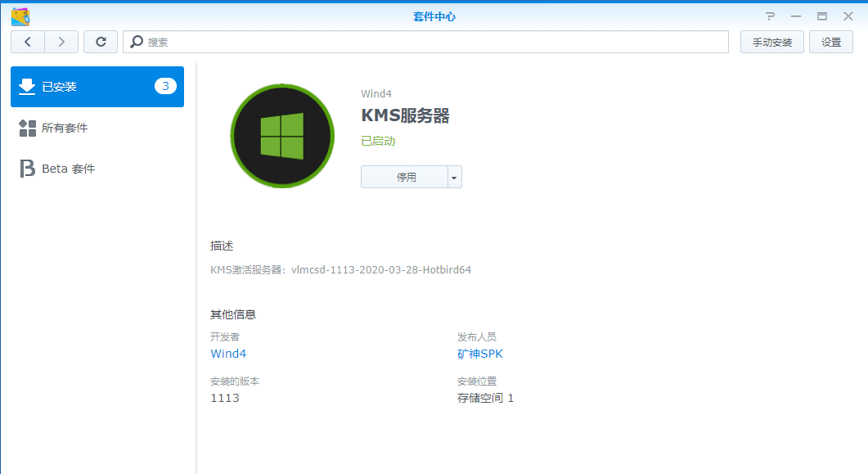Close the 套件中心 window

click(x=848, y=16)
